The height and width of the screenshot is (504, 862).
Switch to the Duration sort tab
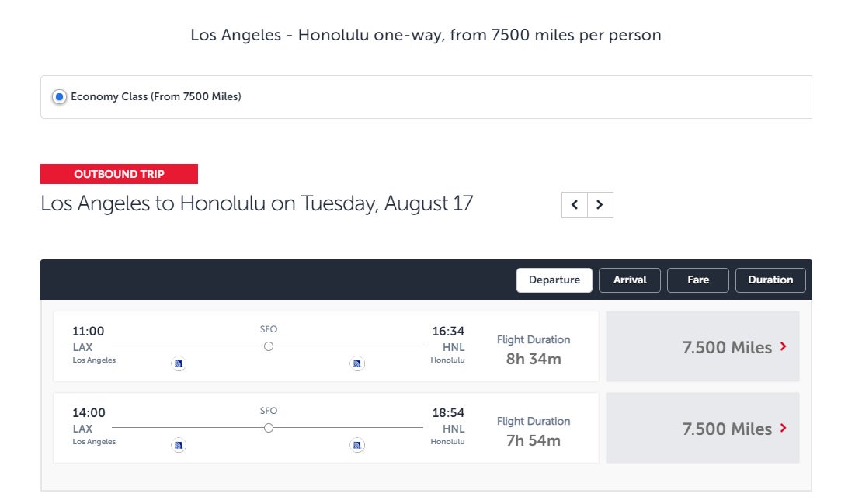coord(770,280)
